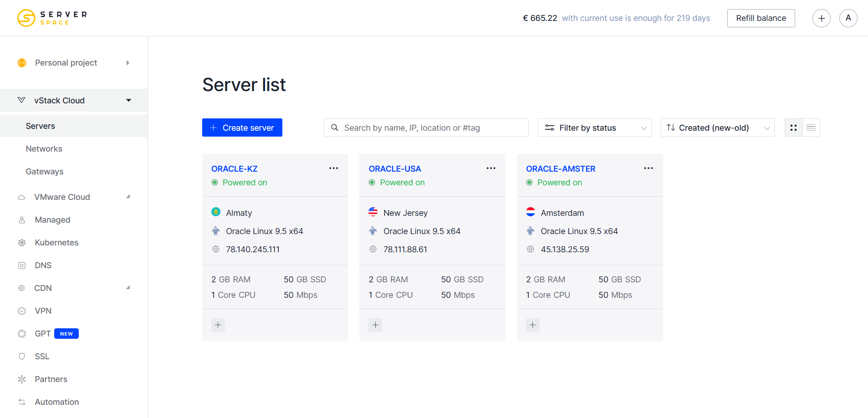Image resolution: width=868 pixels, height=418 pixels.
Task: Click the VMware Cloud icon in sidebar
Action: click(21, 197)
